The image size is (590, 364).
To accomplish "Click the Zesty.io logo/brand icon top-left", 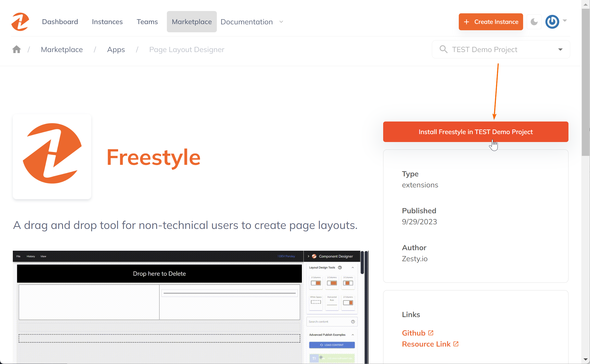I will (20, 22).
